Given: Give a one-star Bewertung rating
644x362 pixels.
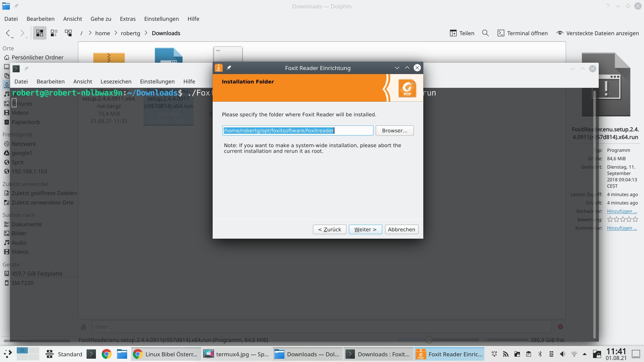Looking at the screenshot, I should tap(610, 219).
